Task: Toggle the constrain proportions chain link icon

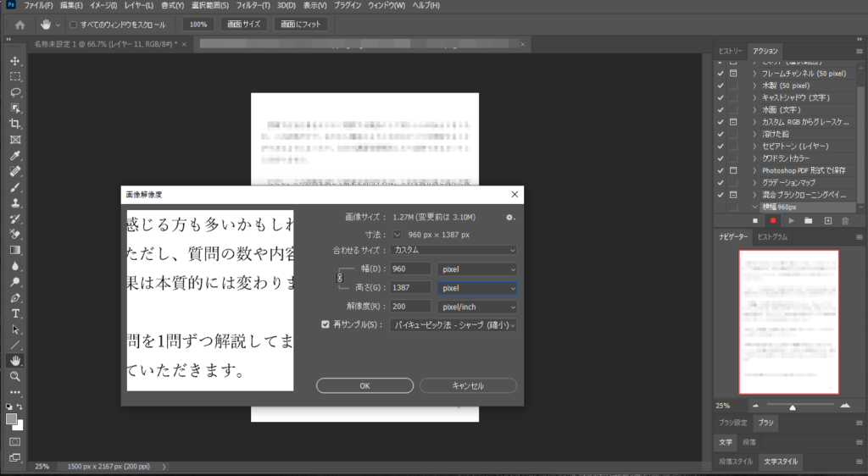Action: (x=341, y=277)
